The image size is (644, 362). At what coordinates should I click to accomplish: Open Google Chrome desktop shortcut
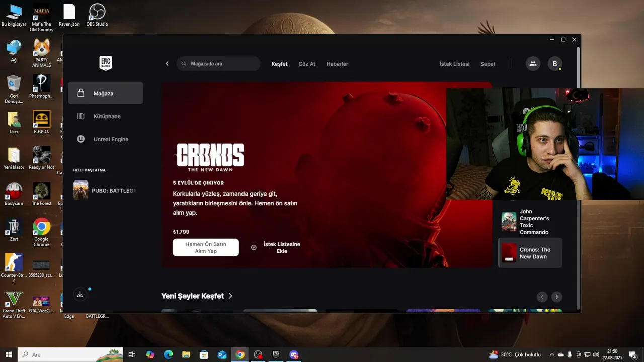tap(41, 232)
